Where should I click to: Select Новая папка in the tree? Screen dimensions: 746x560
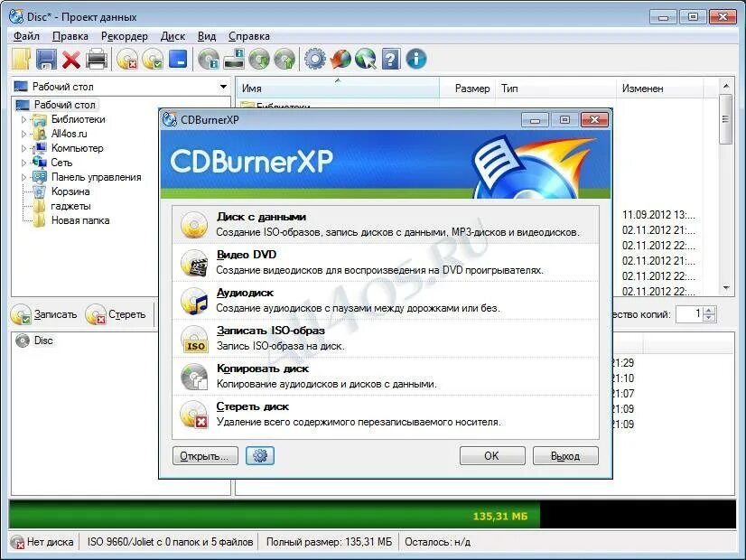pyautogui.click(x=80, y=220)
